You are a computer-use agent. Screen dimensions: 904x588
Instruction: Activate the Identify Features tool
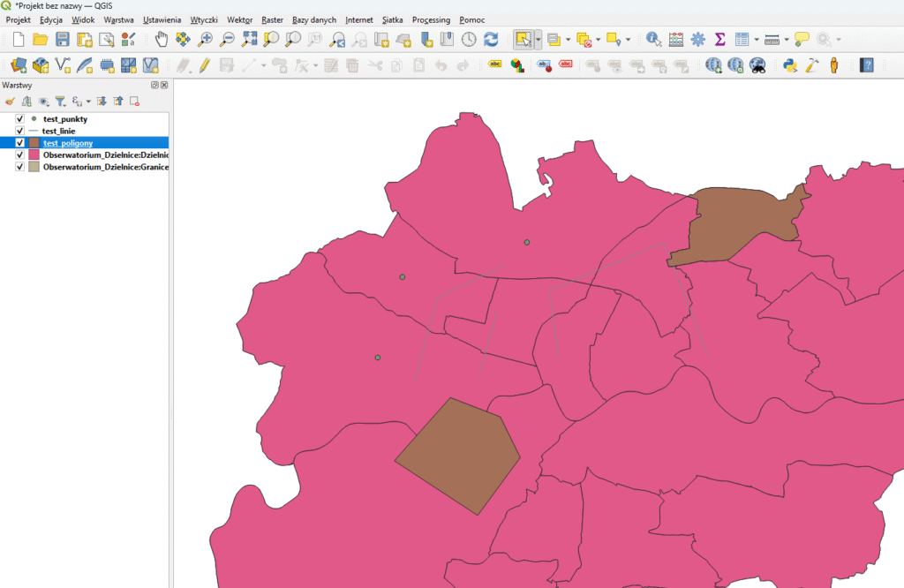point(653,39)
